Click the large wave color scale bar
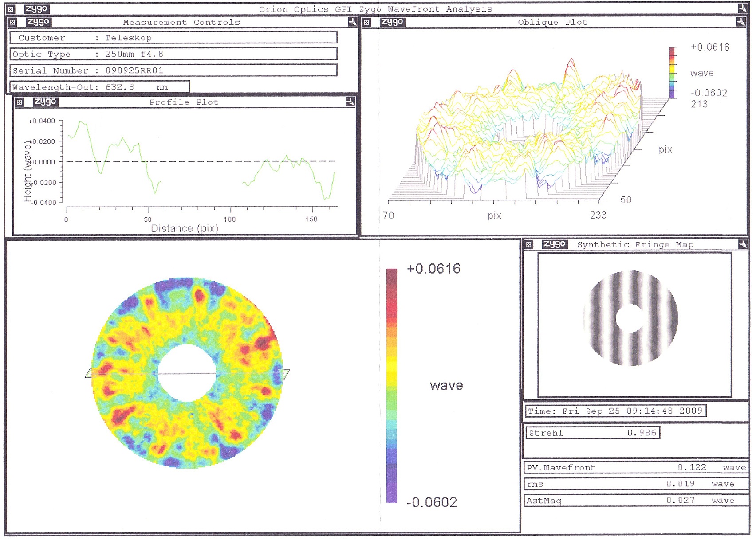This screenshot has width=756, height=540. pyautogui.click(x=392, y=385)
